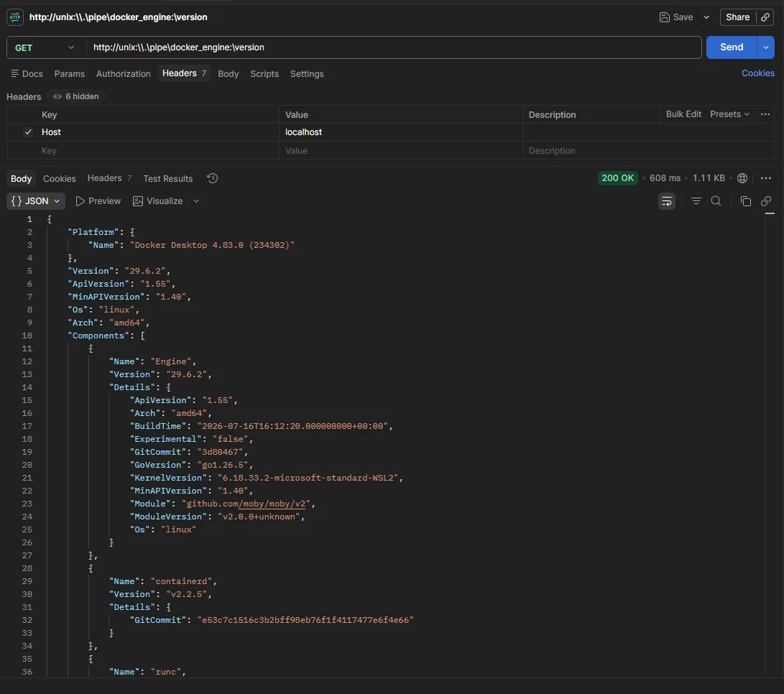This screenshot has width=784, height=694.
Task: Open the headers table more options menu
Action: point(765,114)
